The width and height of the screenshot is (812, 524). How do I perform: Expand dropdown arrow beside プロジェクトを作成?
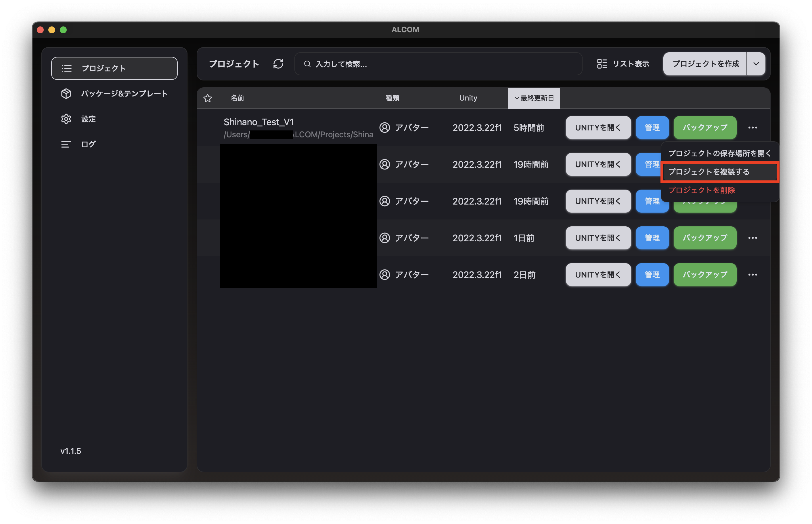click(x=756, y=63)
